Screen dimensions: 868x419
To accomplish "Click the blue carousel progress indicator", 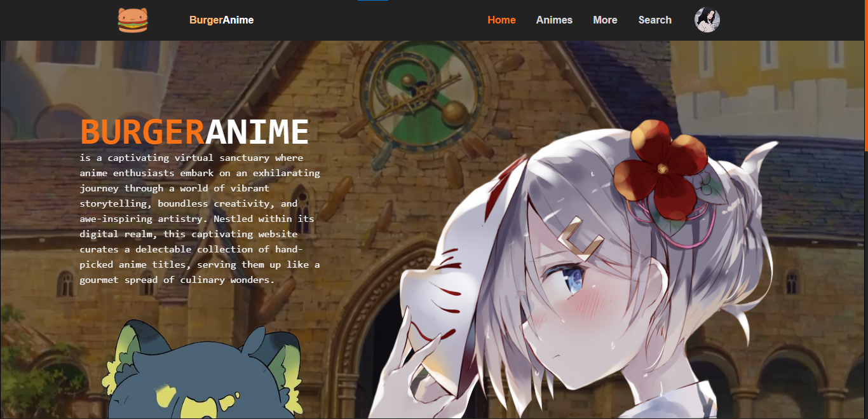I will (372, 2).
